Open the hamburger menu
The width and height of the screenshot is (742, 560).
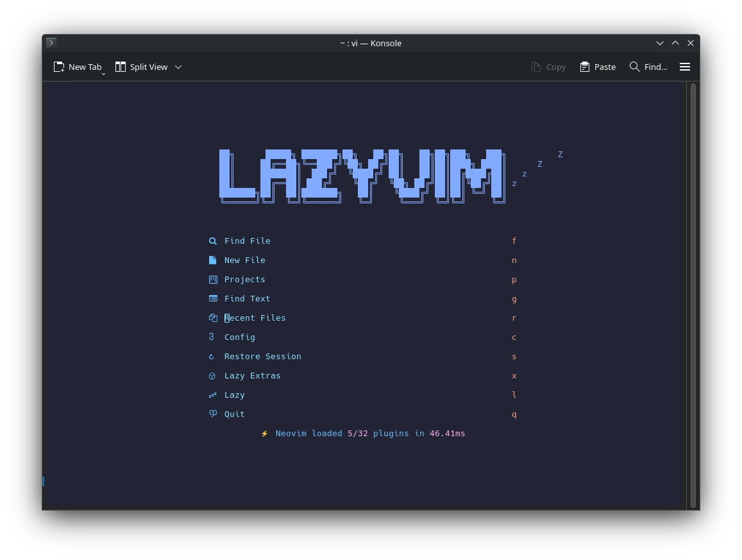click(x=685, y=67)
